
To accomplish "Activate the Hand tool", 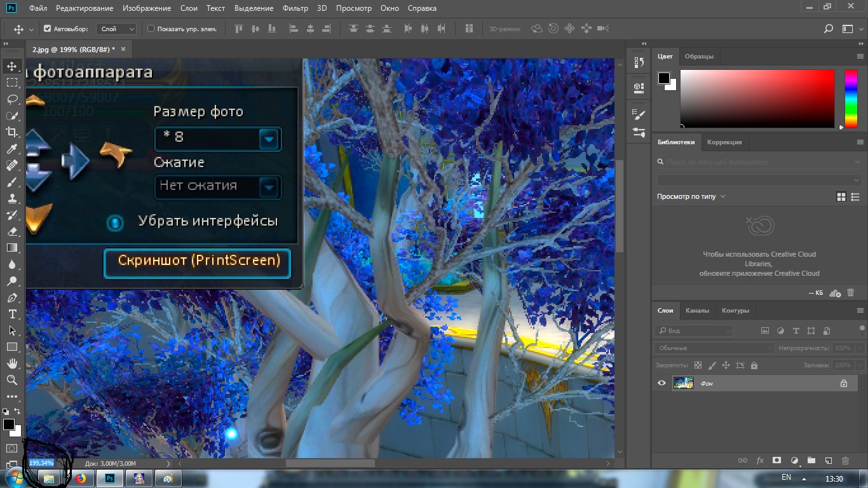I will [12, 363].
